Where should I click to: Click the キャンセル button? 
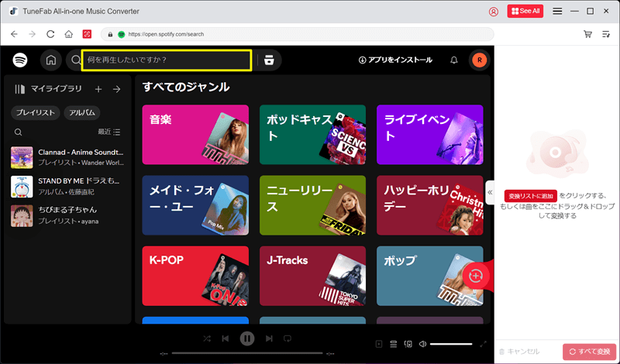pos(519,352)
